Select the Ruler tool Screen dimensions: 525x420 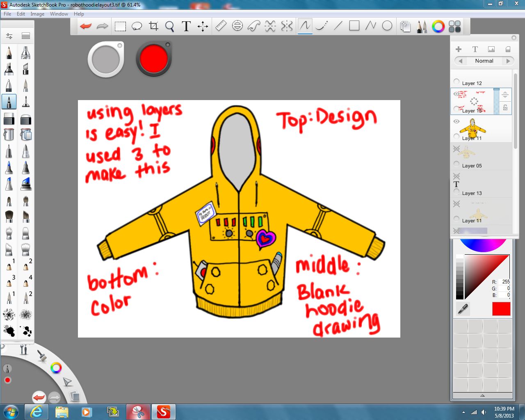click(220, 26)
